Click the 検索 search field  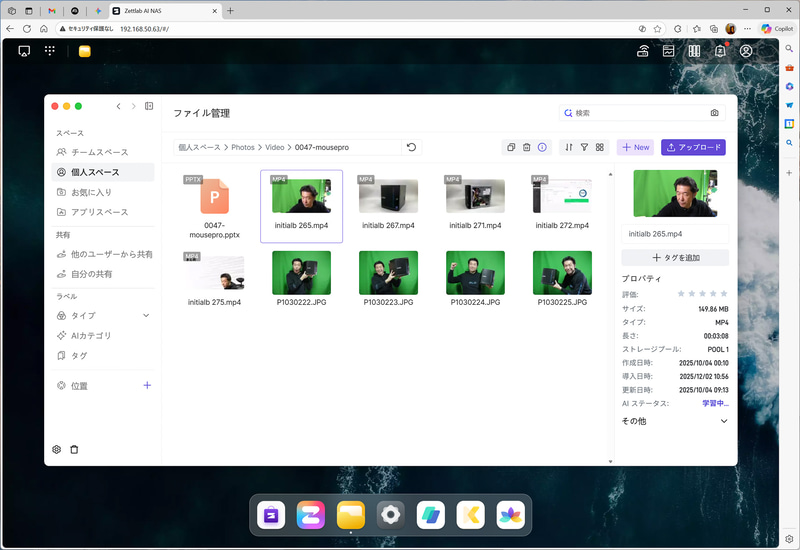pos(642,113)
